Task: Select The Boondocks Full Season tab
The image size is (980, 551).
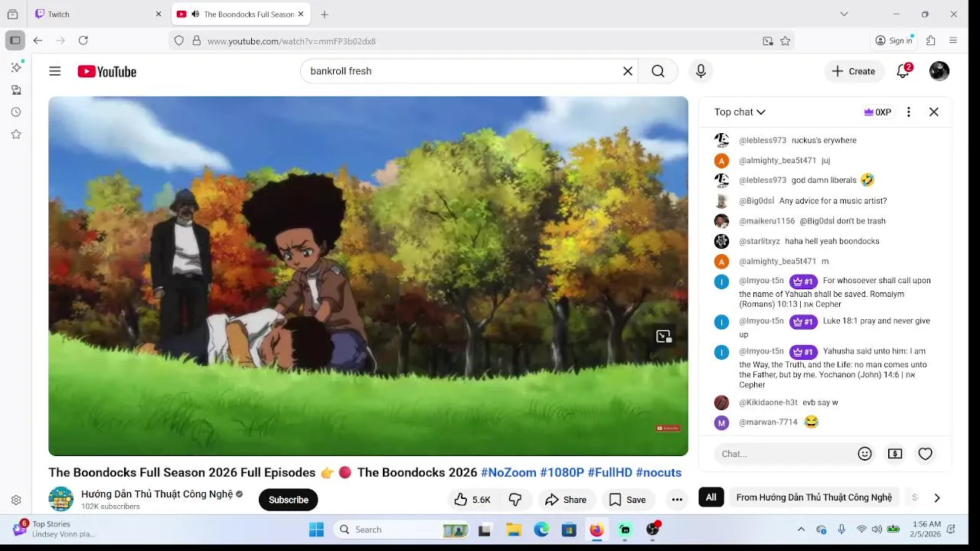Action: pyautogui.click(x=240, y=14)
